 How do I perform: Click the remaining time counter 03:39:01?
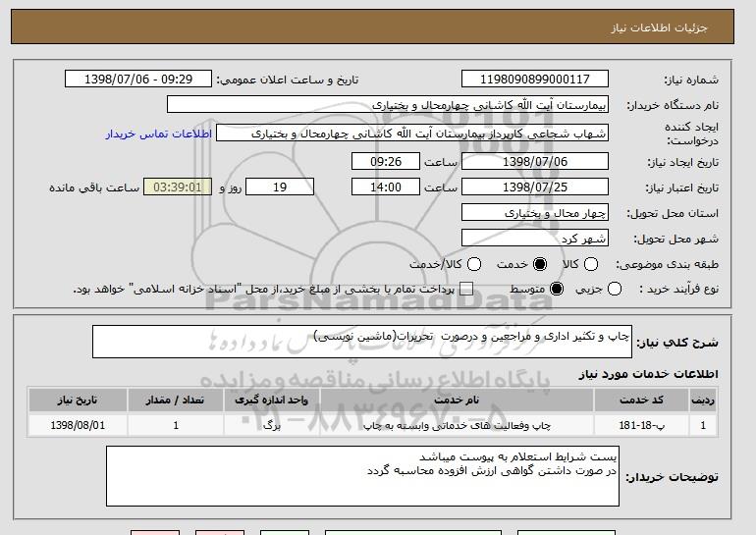[x=178, y=187]
